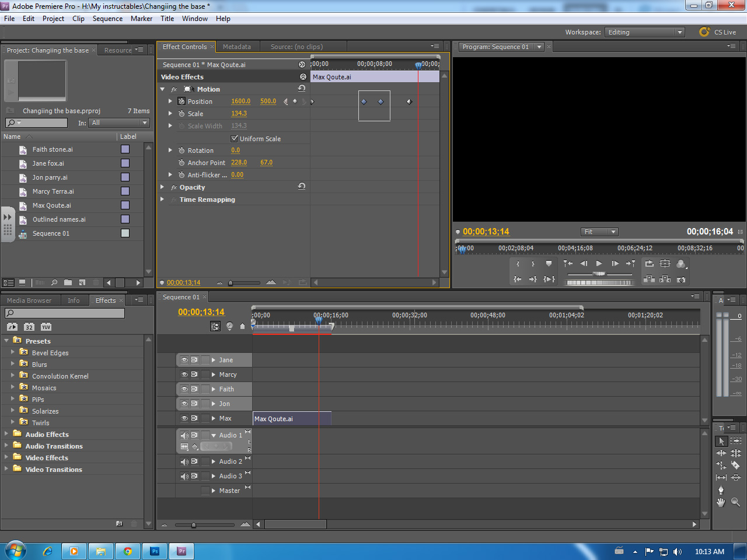The width and height of the screenshot is (747, 560).
Task: Click the Find icon in Project panel
Action: pos(54,282)
